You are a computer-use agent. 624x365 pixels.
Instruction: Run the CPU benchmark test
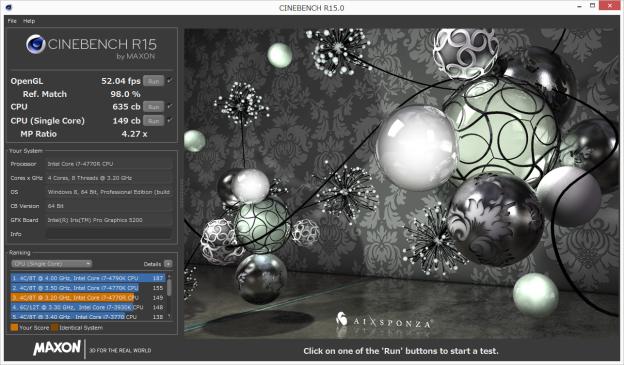point(153,107)
